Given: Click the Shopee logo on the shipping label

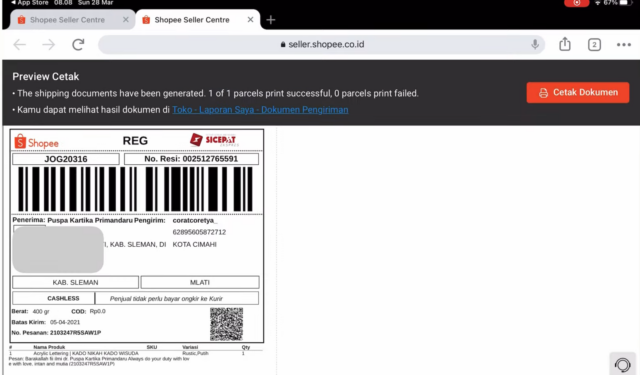Looking at the screenshot, I should (x=36, y=142).
